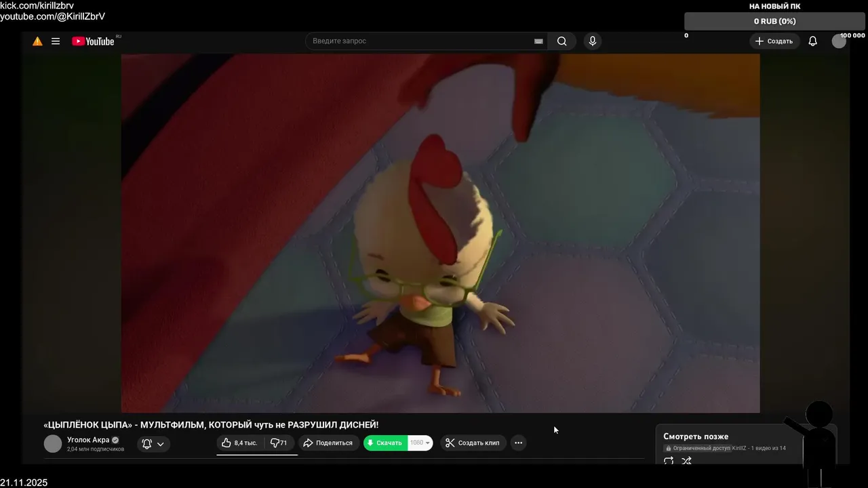Expand the subscription notification bell dropdown
Screen dimensions: 868x488
pos(153,444)
